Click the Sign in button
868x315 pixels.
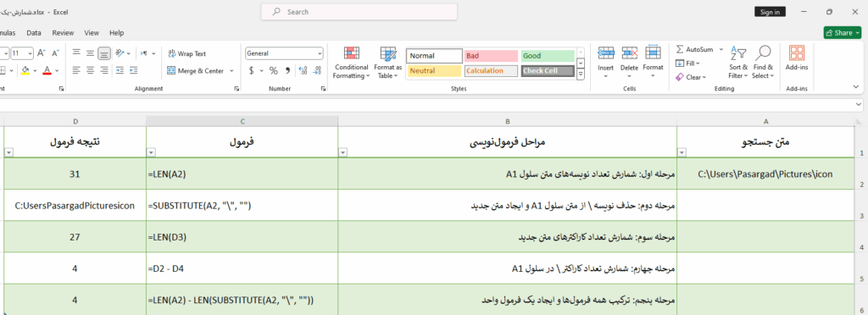click(x=770, y=12)
